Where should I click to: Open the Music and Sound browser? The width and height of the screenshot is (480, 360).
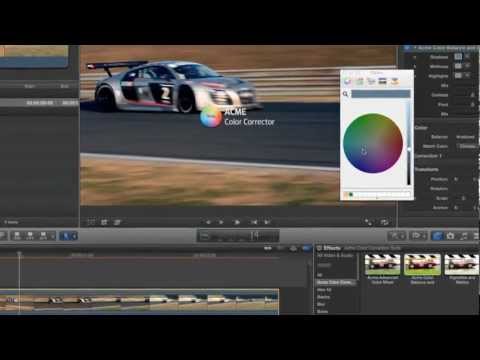pyautogui.click(x=464, y=236)
